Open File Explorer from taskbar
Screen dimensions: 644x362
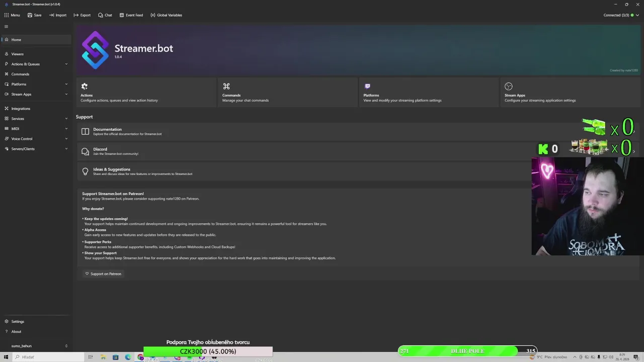tap(103, 357)
